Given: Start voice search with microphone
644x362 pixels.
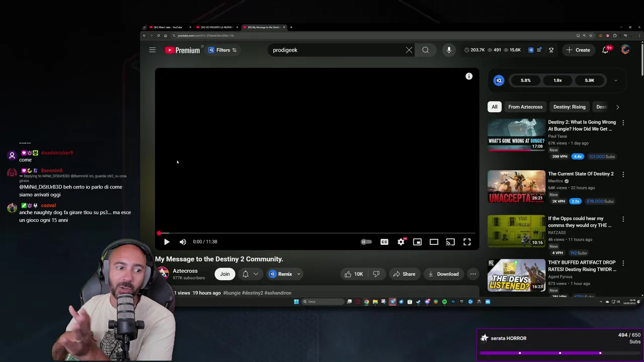Looking at the screenshot, I should point(449,50).
